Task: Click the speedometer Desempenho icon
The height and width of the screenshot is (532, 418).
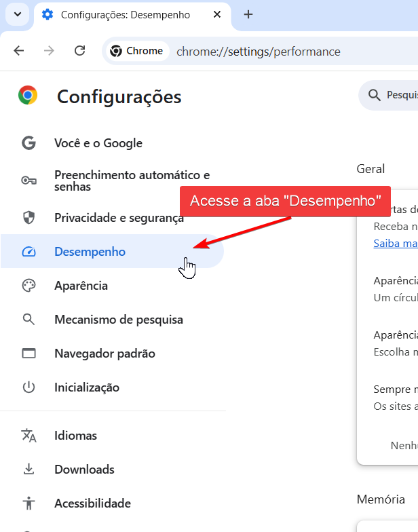Action: [x=28, y=252]
